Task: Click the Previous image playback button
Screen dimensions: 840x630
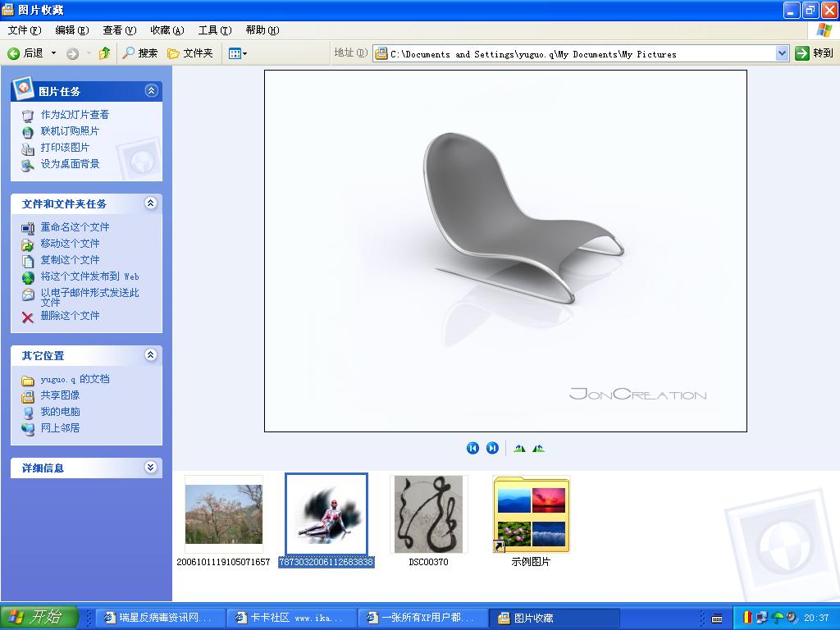Action: pos(472,448)
